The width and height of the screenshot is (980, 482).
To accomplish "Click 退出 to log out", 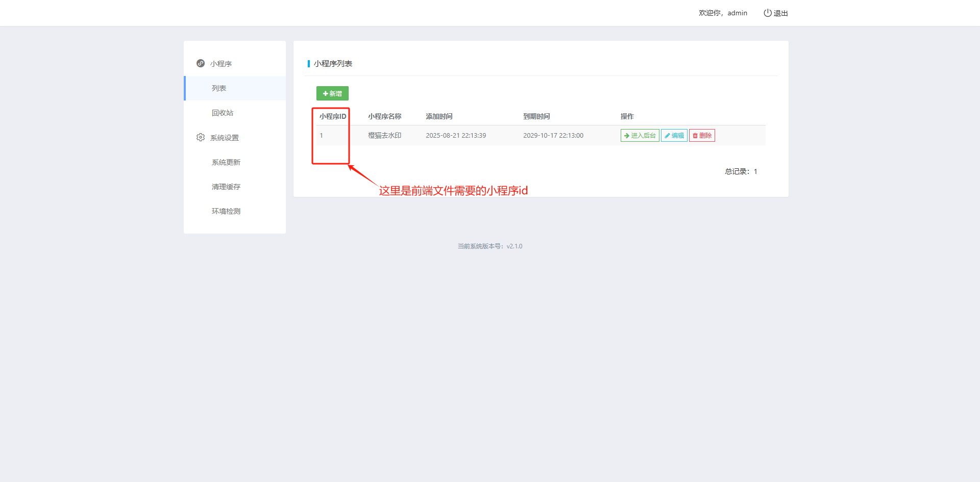I will coord(780,13).
